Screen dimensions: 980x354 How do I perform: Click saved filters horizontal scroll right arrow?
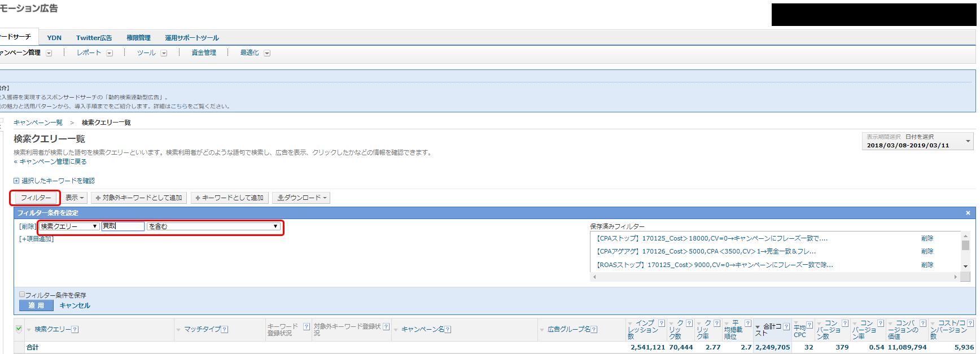point(955,277)
